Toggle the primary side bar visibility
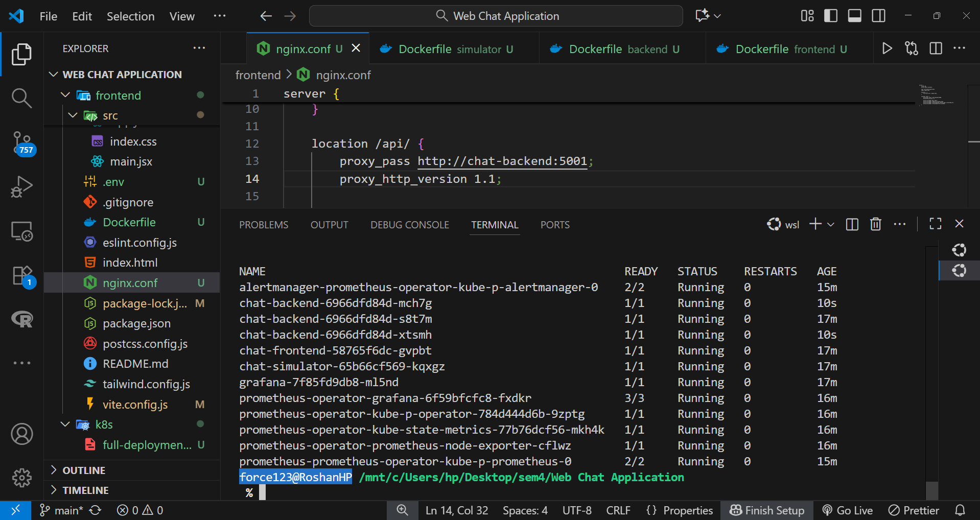This screenshot has width=980, height=520. pos(831,16)
